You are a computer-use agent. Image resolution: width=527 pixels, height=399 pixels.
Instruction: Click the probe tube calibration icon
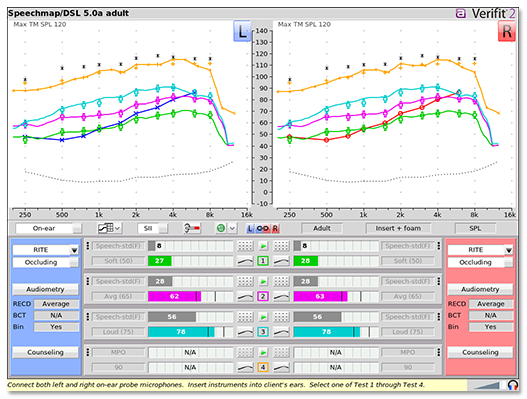pos(192,228)
